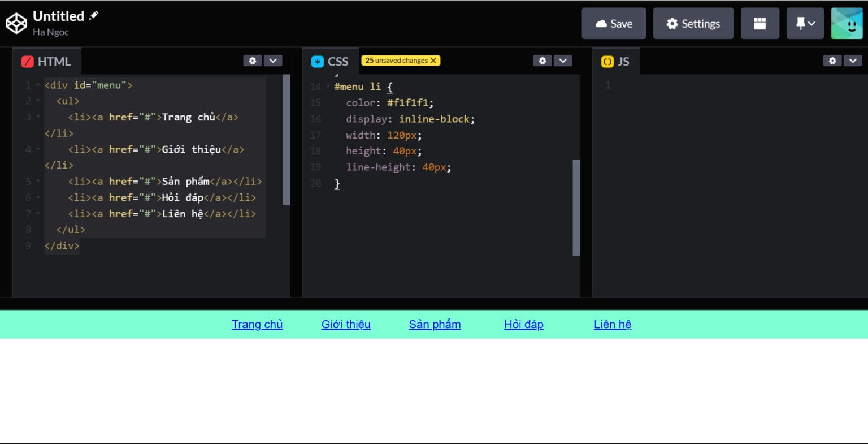This screenshot has height=444, width=868.
Task: Dismiss the "25 unsaved changes" badge
Action: (x=433, y=60)
